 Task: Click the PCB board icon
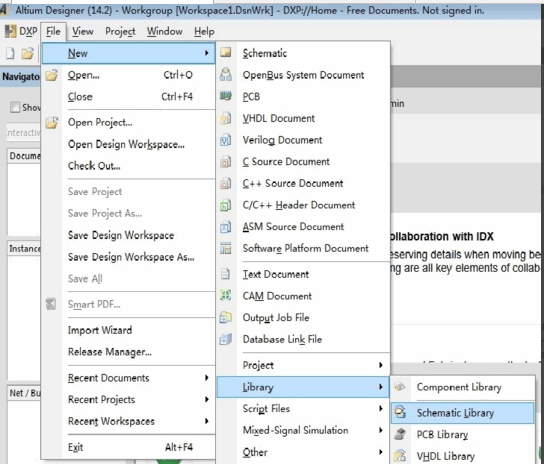tap(226, 96)
